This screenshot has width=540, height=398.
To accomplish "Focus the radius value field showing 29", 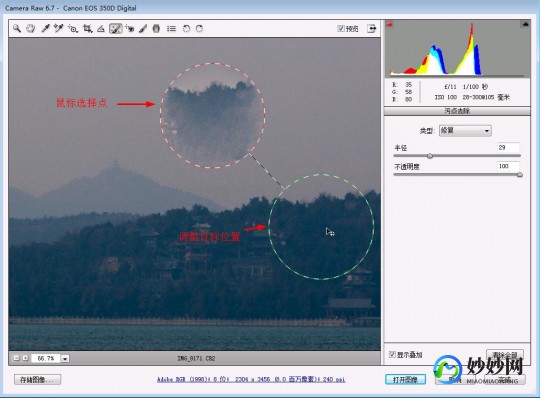I will (508, 148).
